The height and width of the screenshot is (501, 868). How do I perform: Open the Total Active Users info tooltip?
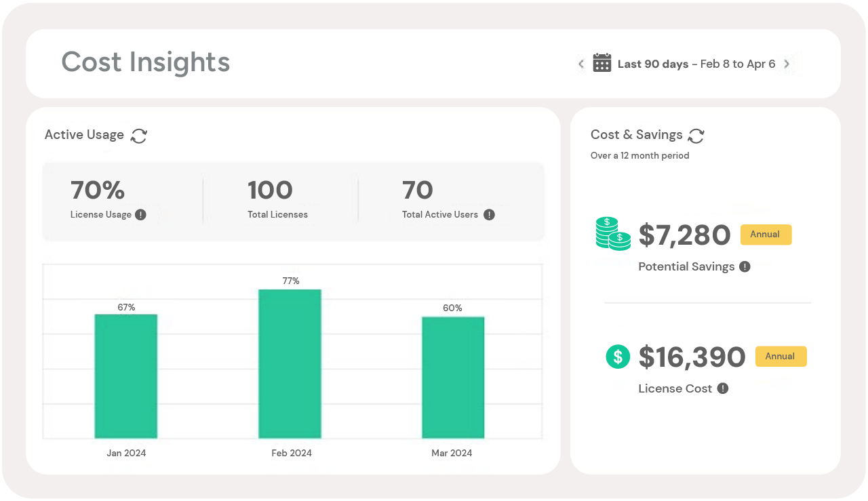coord(490,215)
